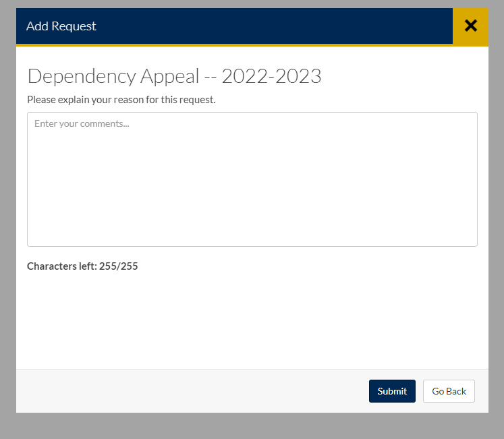Click the Go Back button

pyautogui.click(x=449, y=391)
